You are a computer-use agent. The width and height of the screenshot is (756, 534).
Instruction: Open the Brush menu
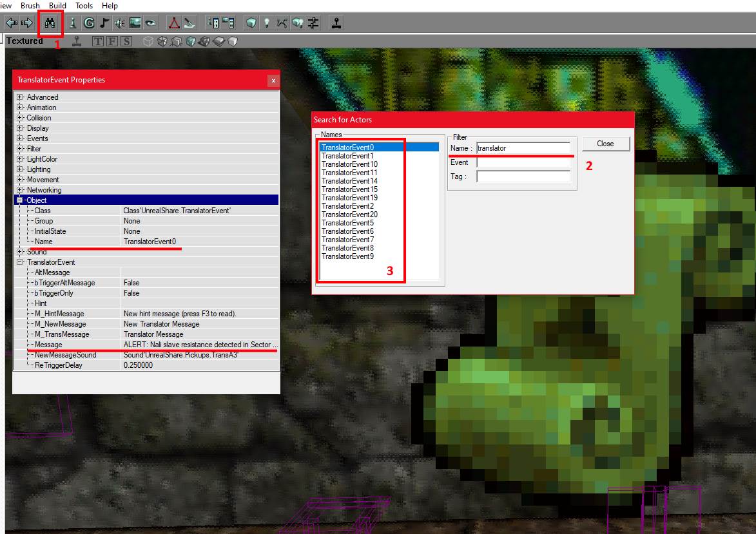click(x=30, y=6)
